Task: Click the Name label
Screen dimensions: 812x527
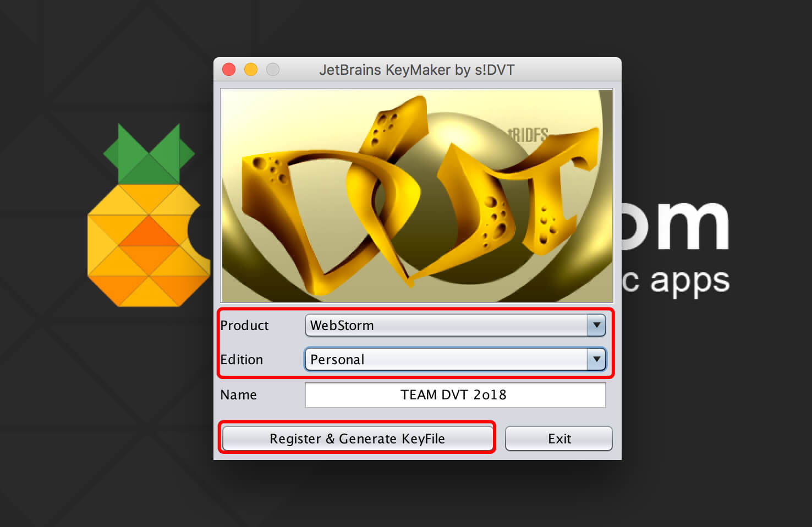Action: tap(238, 394)
